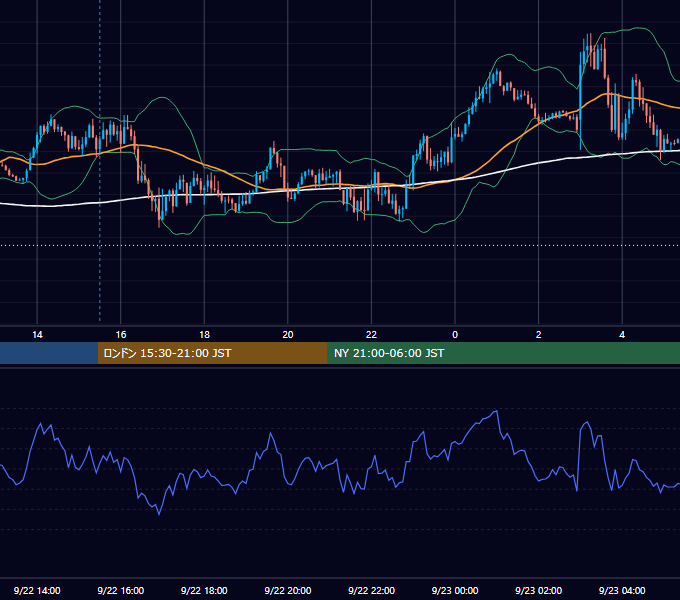The image size is (680, 600).
Task: Click the hour label 4 on the price chart axis
Action: pyautogui.click(x=622, y=335)
